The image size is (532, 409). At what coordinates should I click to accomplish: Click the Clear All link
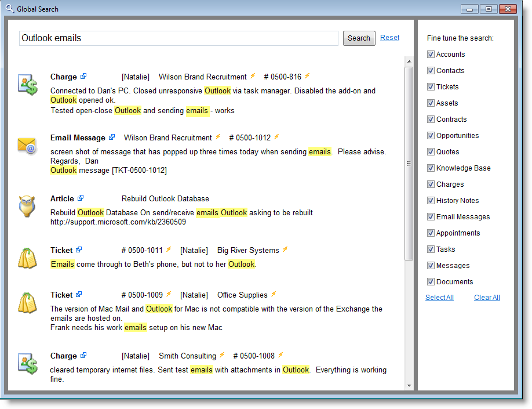(x=487, y=298)
